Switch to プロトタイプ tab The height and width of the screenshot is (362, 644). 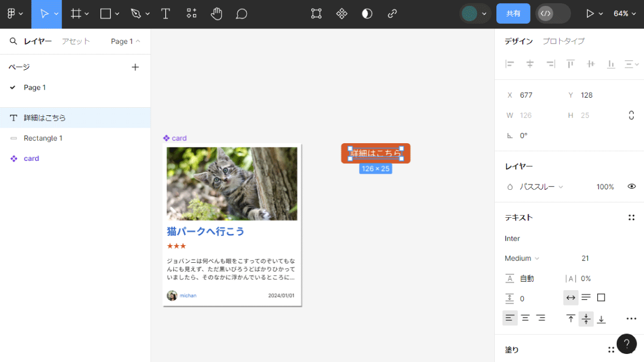coord(563,41)
